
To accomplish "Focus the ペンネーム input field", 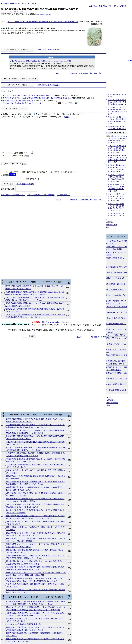I will [x=11, y=160].
